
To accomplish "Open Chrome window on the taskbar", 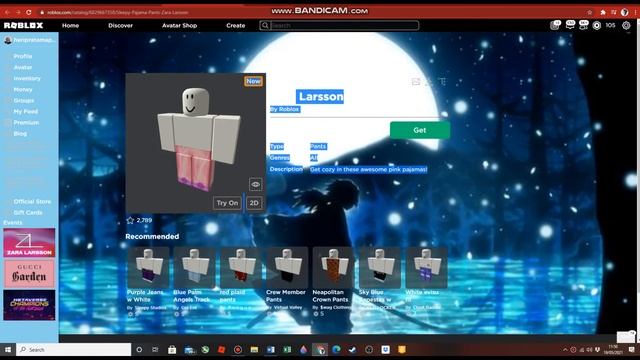I will coord(320,349).
